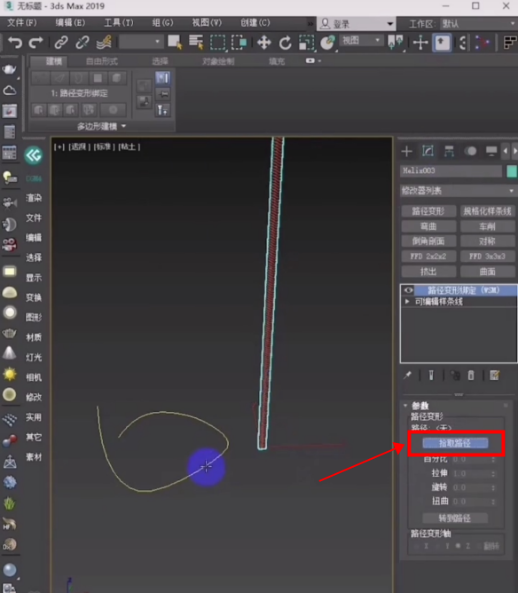Activate the Select and Move tool
The width and height of the screenshot is (518, 593).
pos(264,42)
